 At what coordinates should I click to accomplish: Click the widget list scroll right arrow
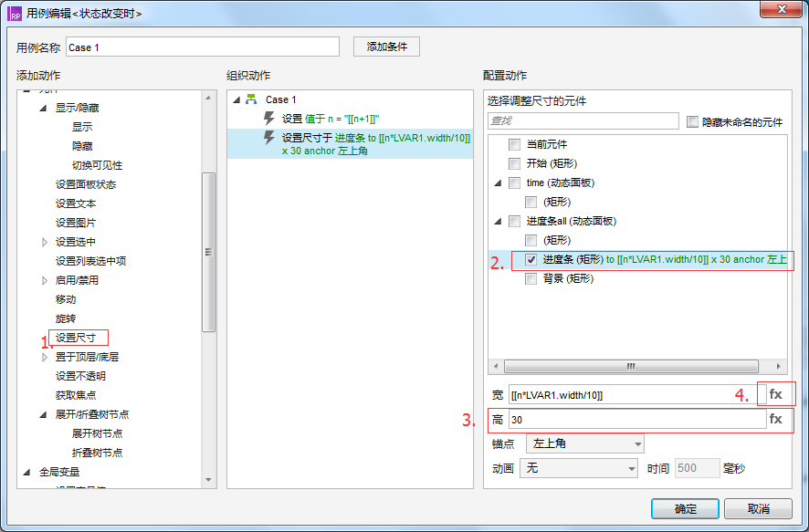click(779, 366)
